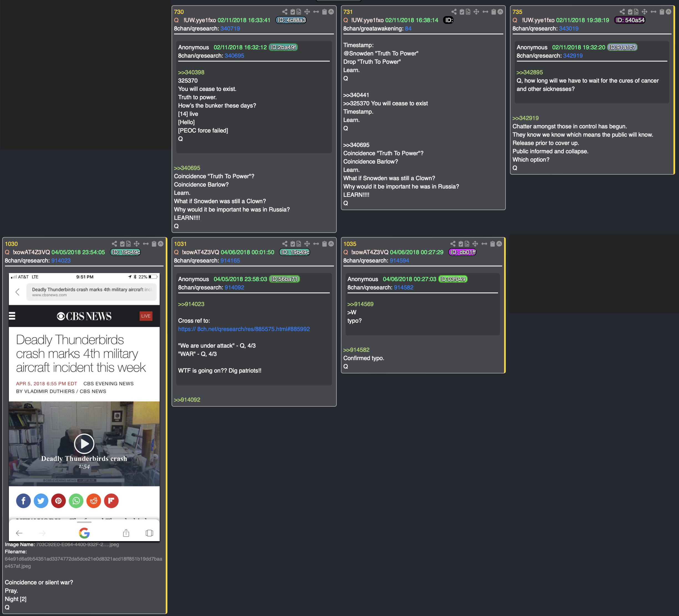The image size is (679, 616).
Task: Click the clipboard-check icon on post 1031
Action: [x=293, y=244]
